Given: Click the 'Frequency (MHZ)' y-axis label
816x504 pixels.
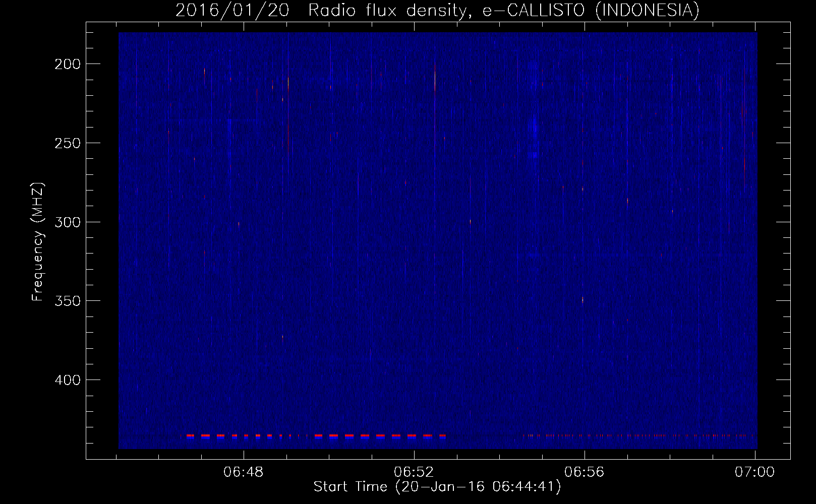Looking at the screenshot, I should point(38,242).
